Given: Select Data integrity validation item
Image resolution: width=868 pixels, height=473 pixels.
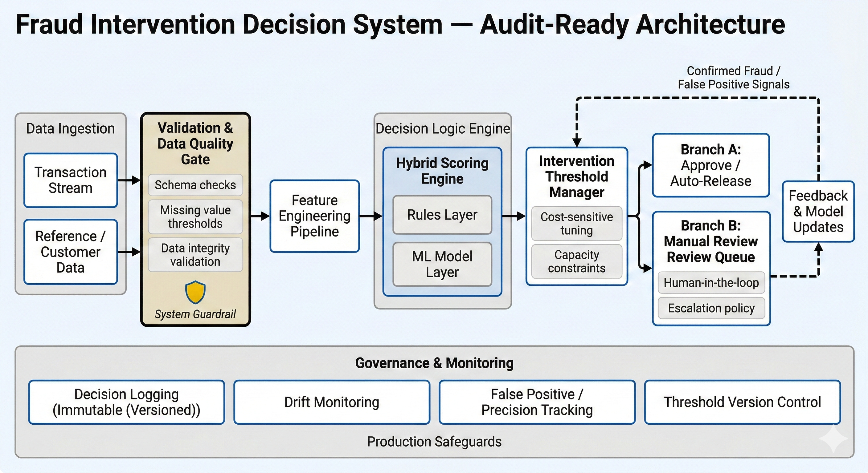Looking at the screenshot, I should pyautogui.click(x=195, y=255).
